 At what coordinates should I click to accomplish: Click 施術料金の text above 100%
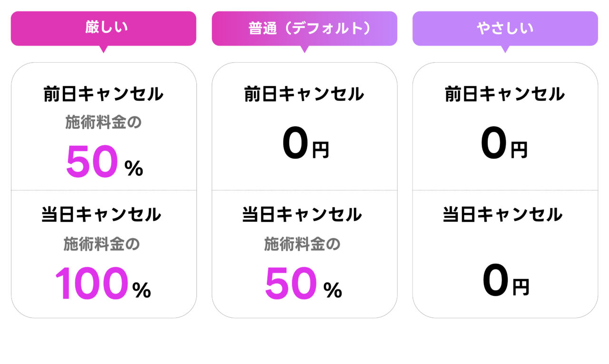click(x=101, y=244)
